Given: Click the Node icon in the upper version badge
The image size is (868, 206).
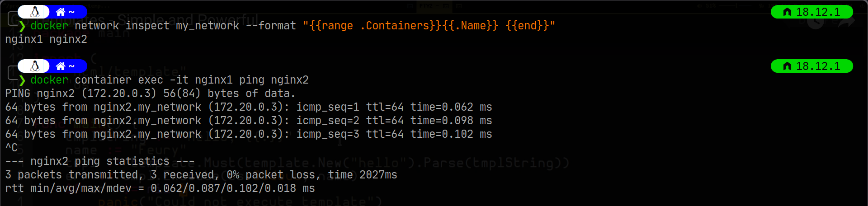Looking at the screenshot, I should 787,12.
